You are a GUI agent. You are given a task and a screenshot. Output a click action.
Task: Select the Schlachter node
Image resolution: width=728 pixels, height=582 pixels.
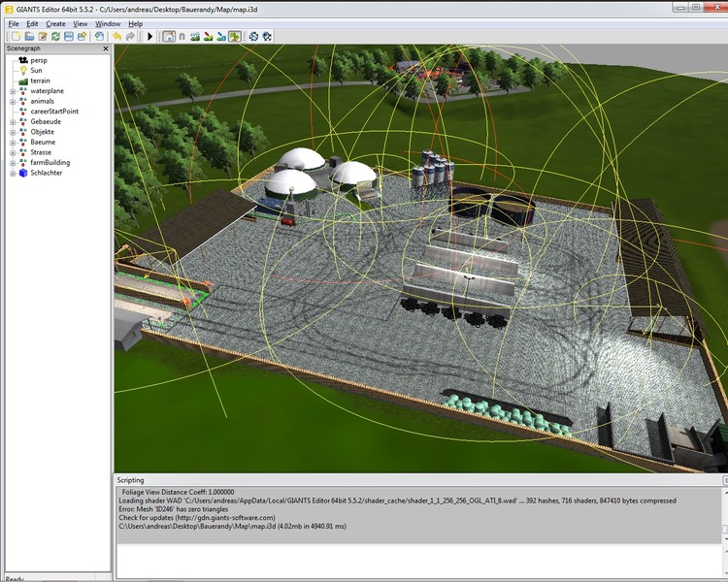pos(47,173)
